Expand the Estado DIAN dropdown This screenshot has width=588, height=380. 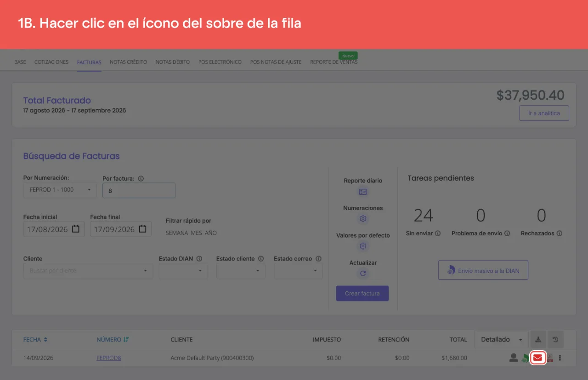[183, 271]
